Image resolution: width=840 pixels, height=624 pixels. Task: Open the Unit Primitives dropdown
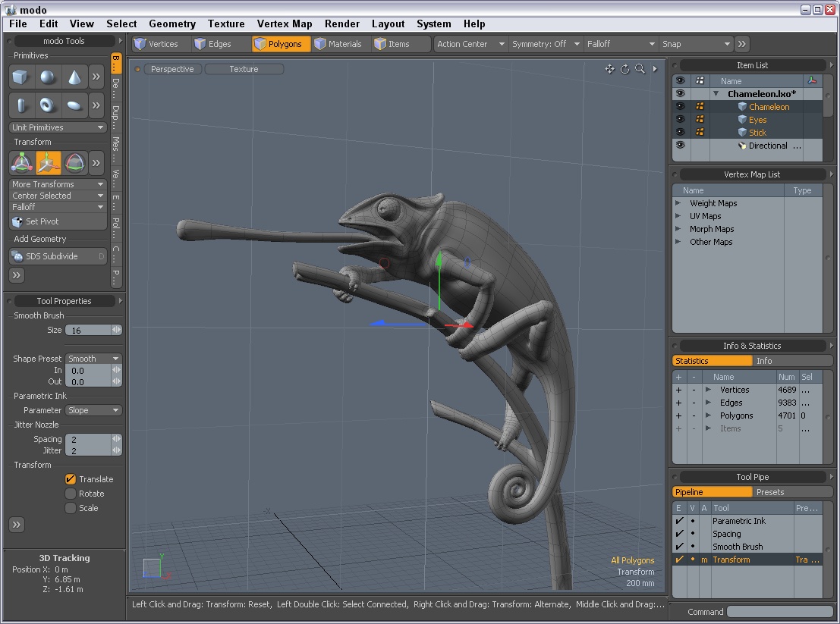click(x=58, y=126)
